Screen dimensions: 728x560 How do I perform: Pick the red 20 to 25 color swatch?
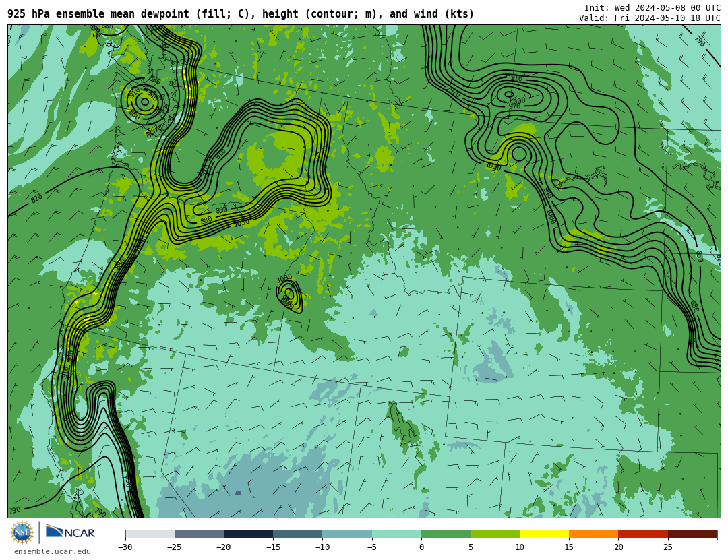(x=643, y=534)
